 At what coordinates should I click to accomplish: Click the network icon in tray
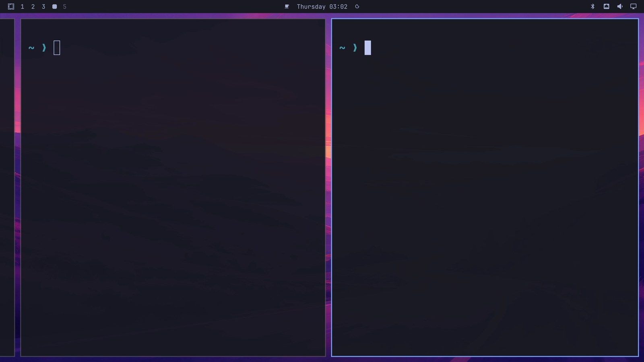point(606,6)
